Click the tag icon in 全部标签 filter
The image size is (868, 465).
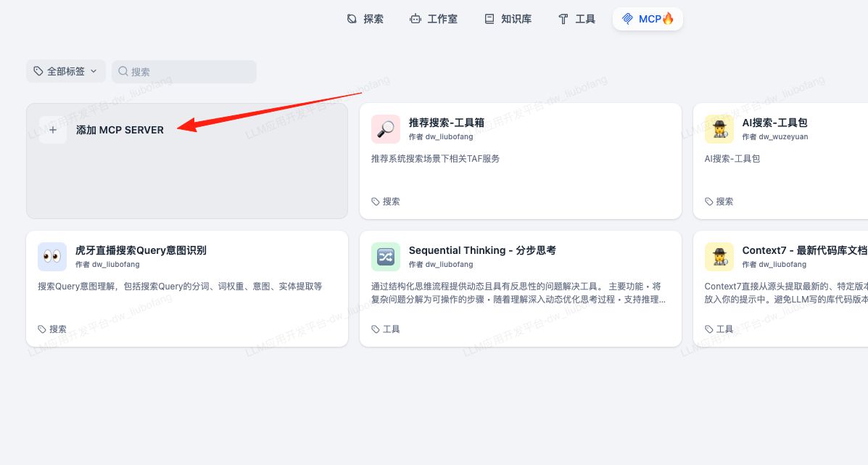coord(38,71)
